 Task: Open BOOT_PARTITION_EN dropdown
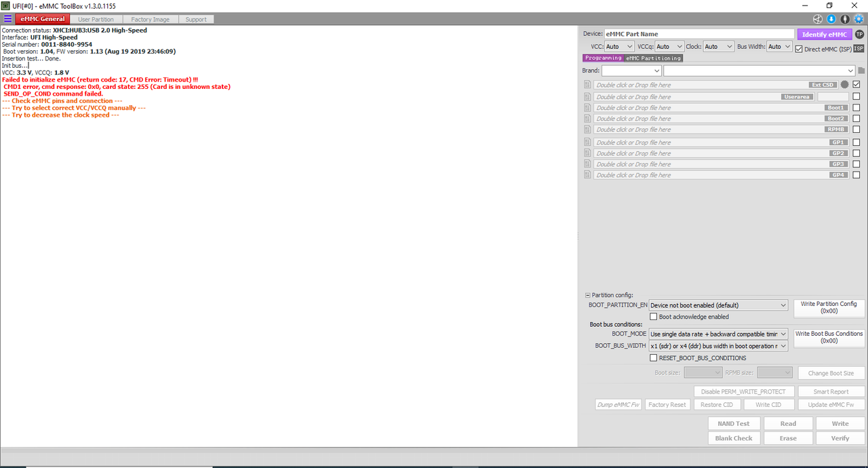pos(718,305)
